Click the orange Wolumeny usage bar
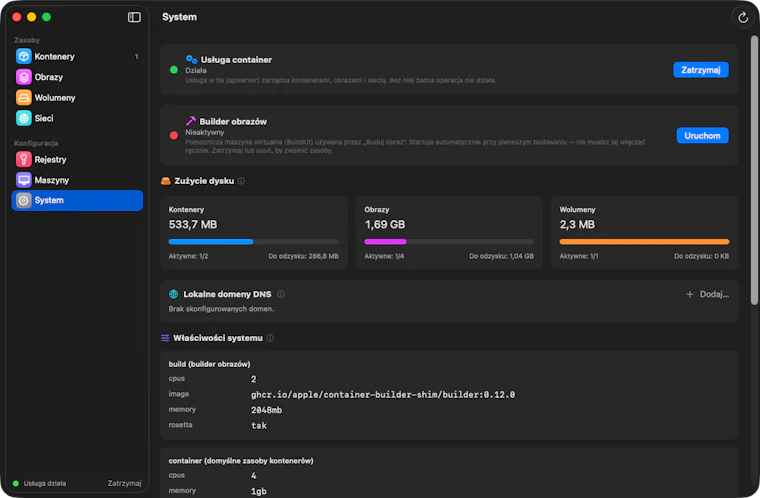760x498 pixels. (x=644, y=241)
